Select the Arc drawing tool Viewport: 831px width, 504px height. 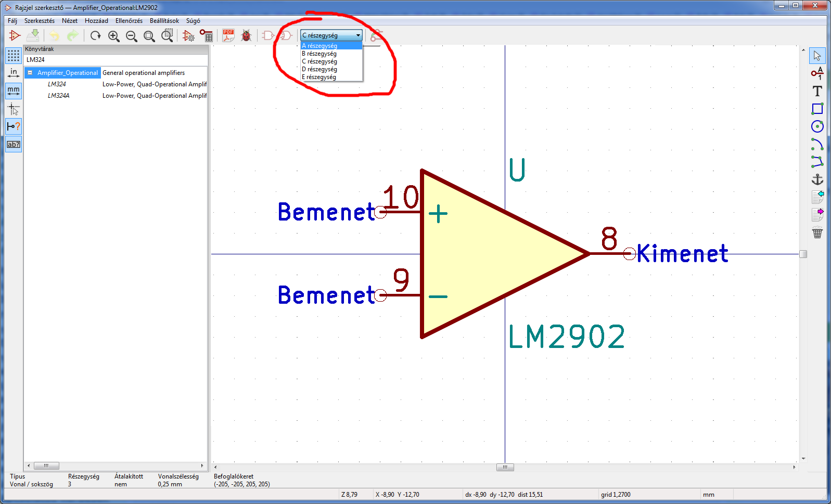(817, 144)
